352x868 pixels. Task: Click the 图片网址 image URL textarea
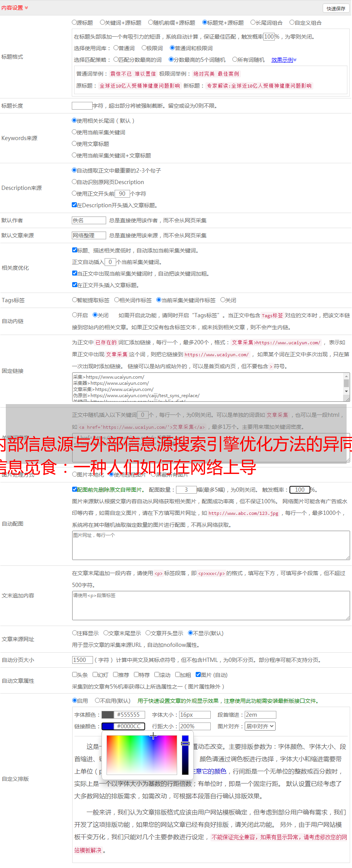(211, 545)
